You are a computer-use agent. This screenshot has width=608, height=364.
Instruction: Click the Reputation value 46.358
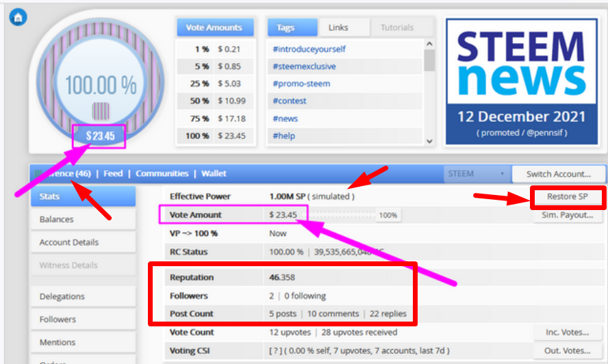(282, 277)
